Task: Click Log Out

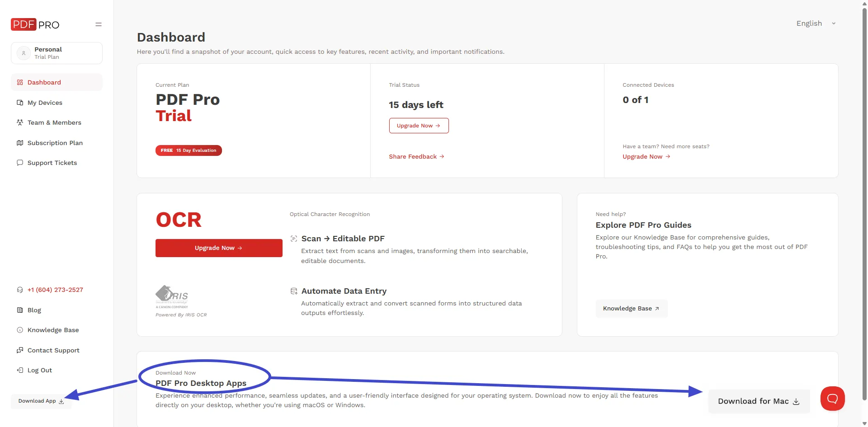Action: pyautogui.click(x=40, y=370)
